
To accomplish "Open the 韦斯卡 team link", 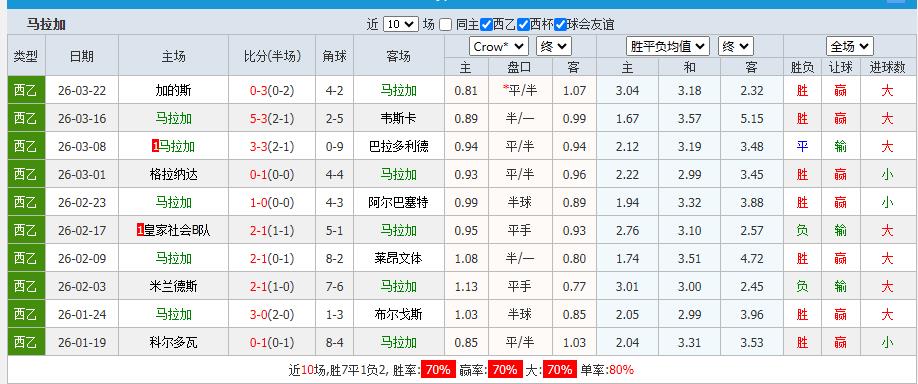I will pos(399,119).
